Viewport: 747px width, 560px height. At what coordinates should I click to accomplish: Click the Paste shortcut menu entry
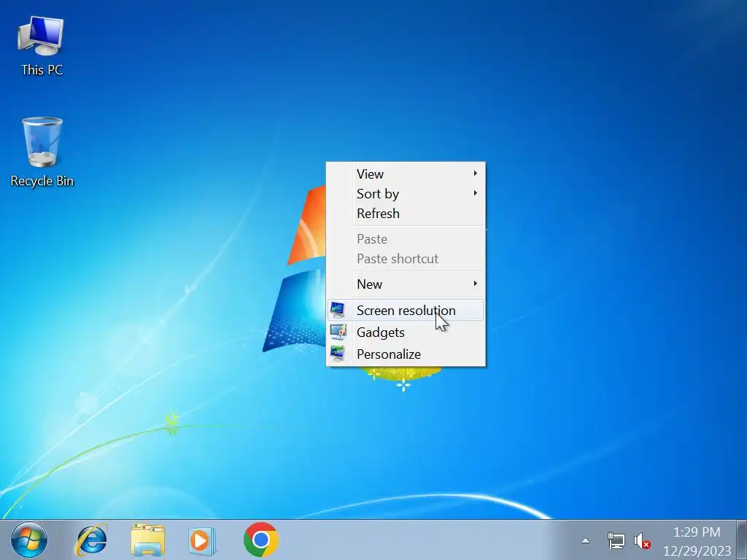[x=406, y=259]
